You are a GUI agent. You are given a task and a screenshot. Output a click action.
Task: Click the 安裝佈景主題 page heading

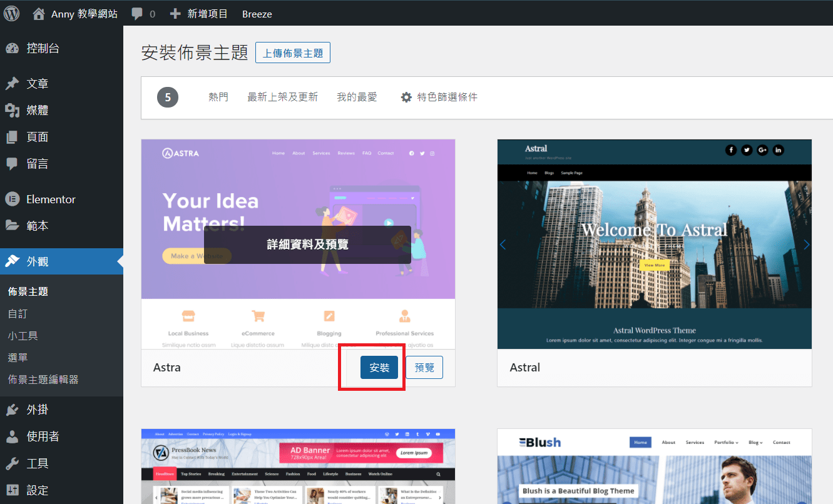click(195, 53)
